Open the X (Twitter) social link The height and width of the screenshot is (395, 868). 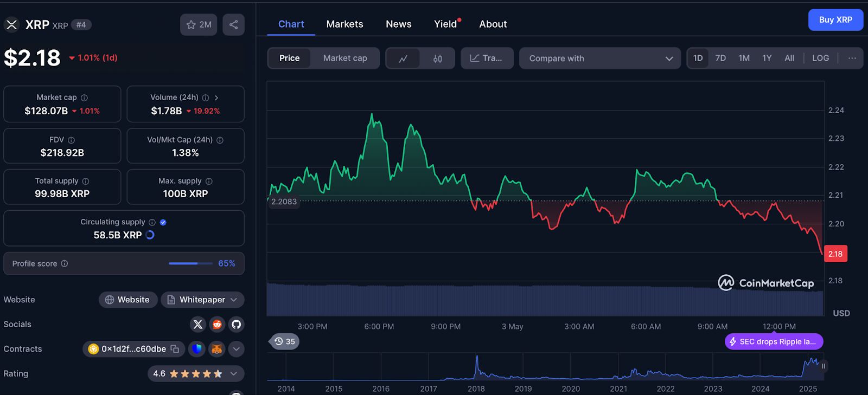coord(198,325)
